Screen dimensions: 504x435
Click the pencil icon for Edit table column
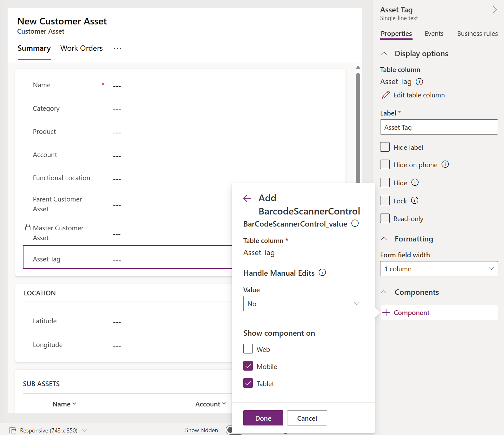(386, 95)
